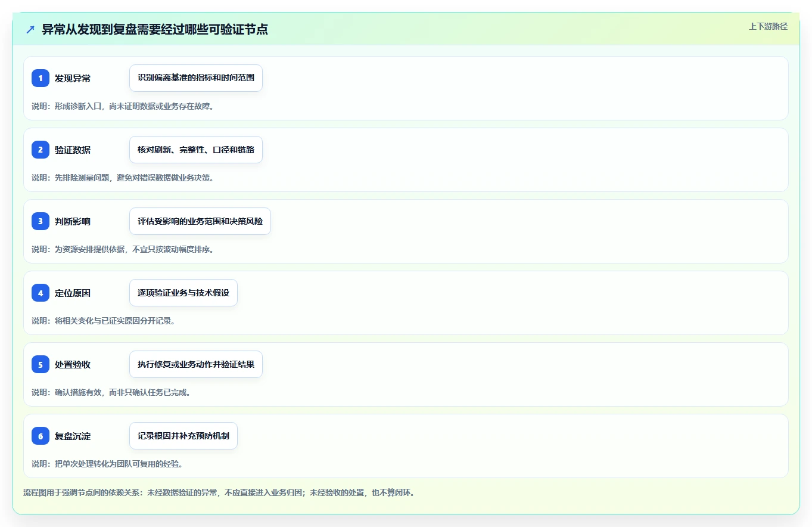This screenshot has width=812, height=527.
Task: Click the 记录根因并补充预防机制 chip
Action: [183, 436]
